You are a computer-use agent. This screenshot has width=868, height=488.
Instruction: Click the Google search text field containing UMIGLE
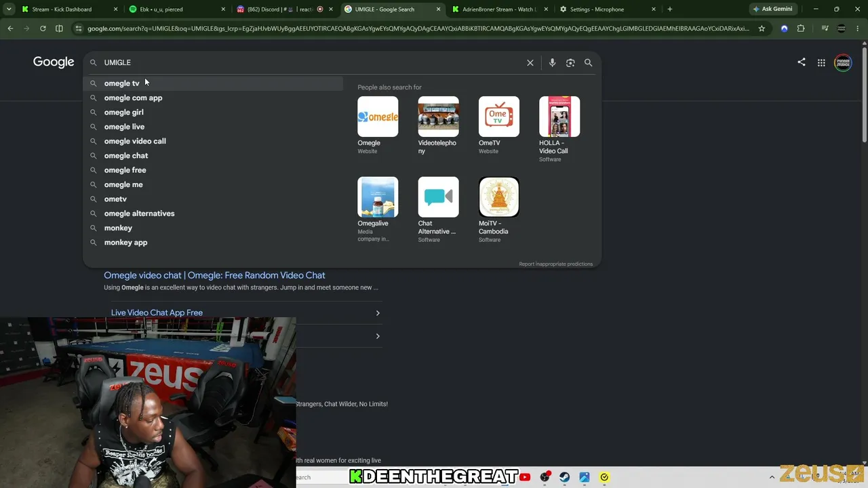312,62
